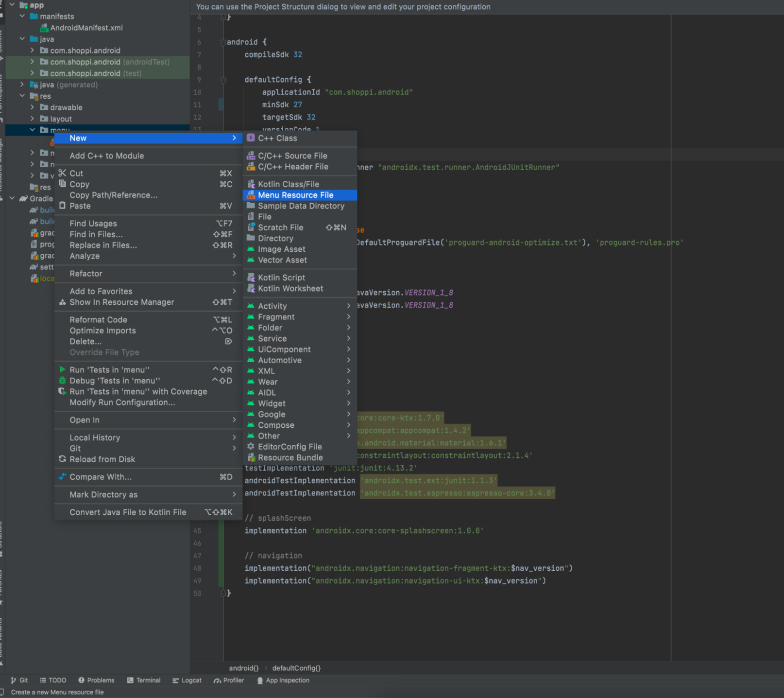
Task: Click Kotlin Class/File option
Action: click(300, 184)
